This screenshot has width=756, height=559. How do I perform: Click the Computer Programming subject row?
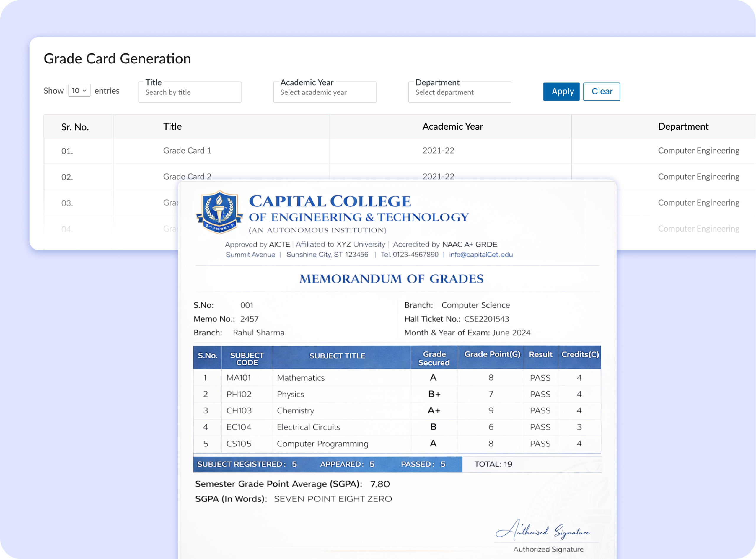click(x=322, y=444)
